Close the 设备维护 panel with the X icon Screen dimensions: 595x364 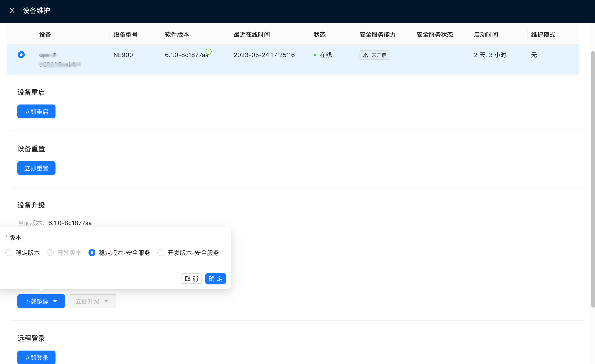click(x=12, y=10)
